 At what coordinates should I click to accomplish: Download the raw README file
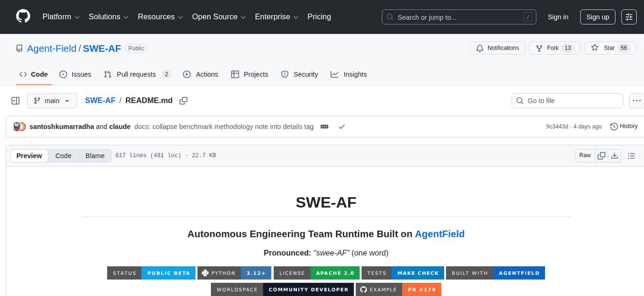(x=615, y=155)
